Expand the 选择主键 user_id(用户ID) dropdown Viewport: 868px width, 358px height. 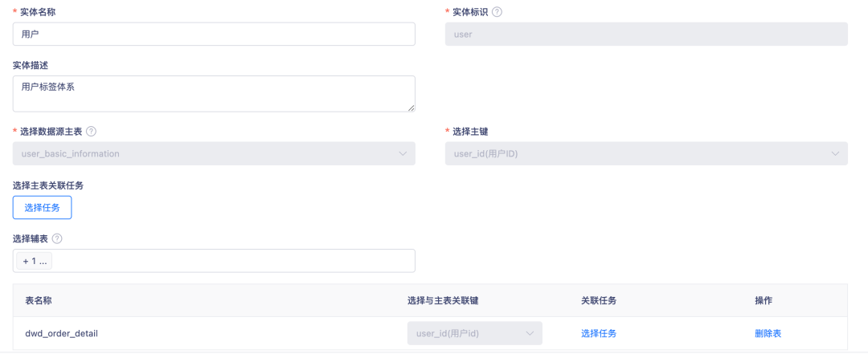pos(645,153)
